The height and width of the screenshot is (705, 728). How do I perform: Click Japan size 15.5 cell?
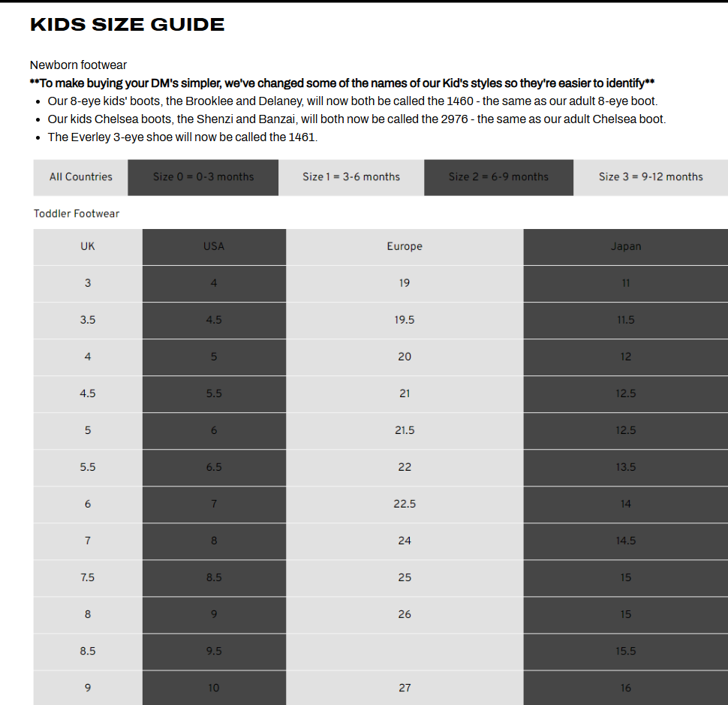point(626,651)
